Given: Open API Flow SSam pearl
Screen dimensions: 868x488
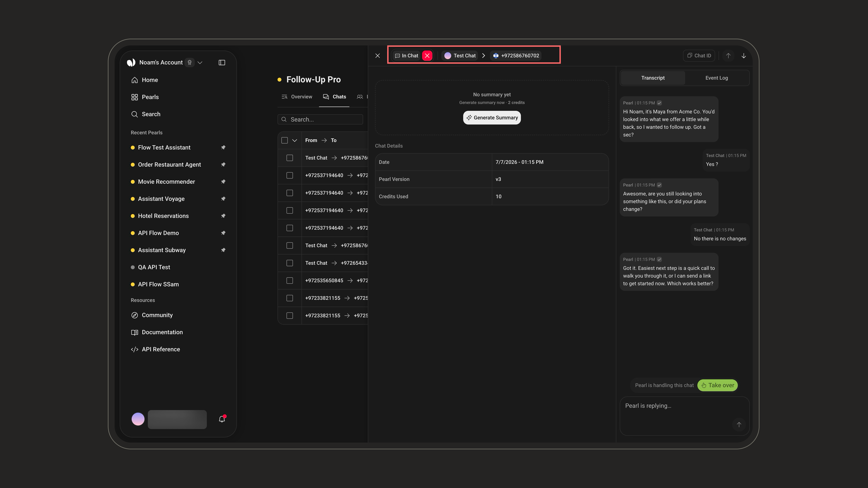Looking at the screenshot, I should click(x=158, y=284).
